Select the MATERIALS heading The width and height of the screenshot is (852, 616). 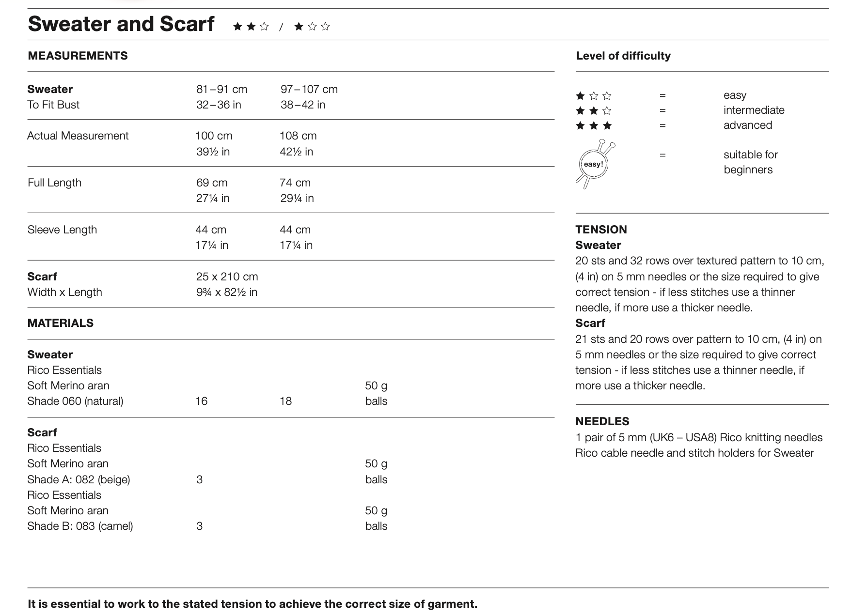[x=61, y=323]
